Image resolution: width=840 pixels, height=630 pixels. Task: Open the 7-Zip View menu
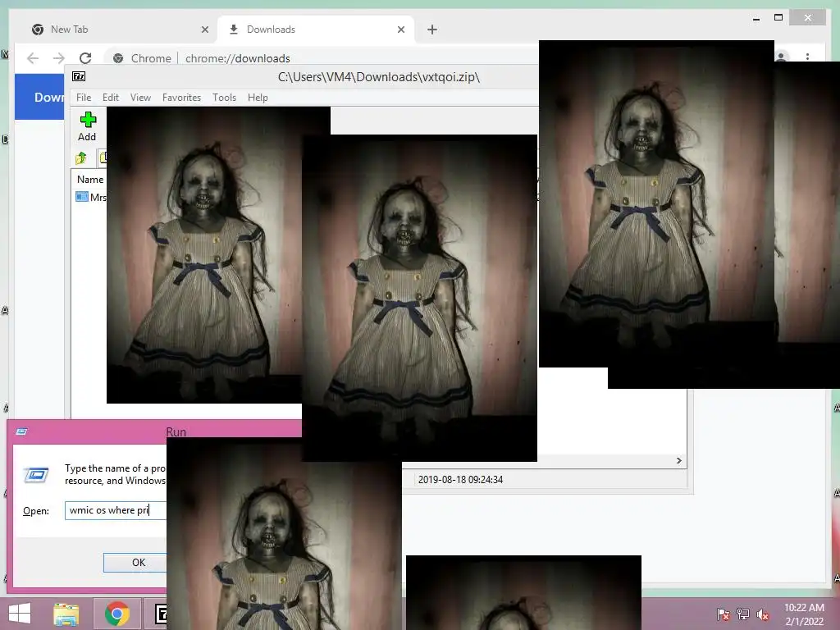tap(140, 98)
